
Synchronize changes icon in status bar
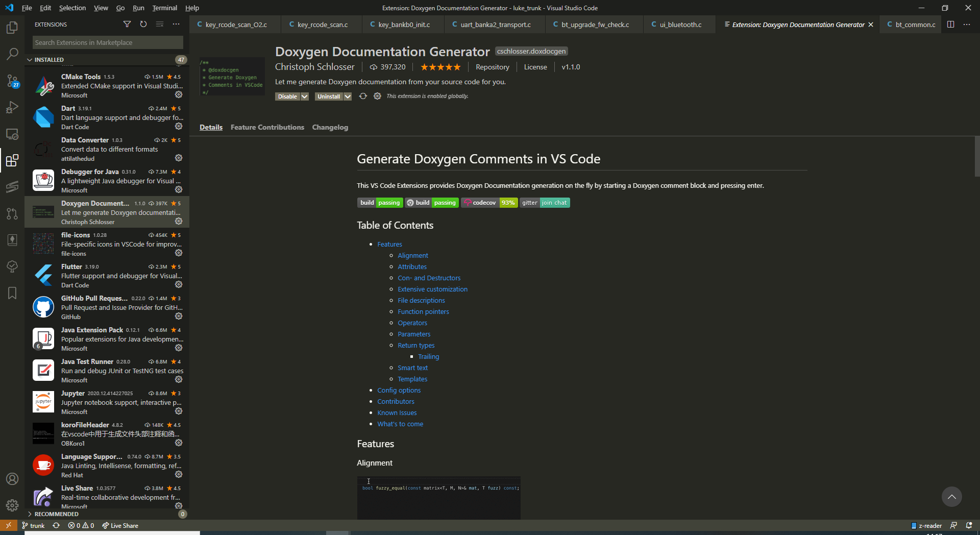[56, 525]
